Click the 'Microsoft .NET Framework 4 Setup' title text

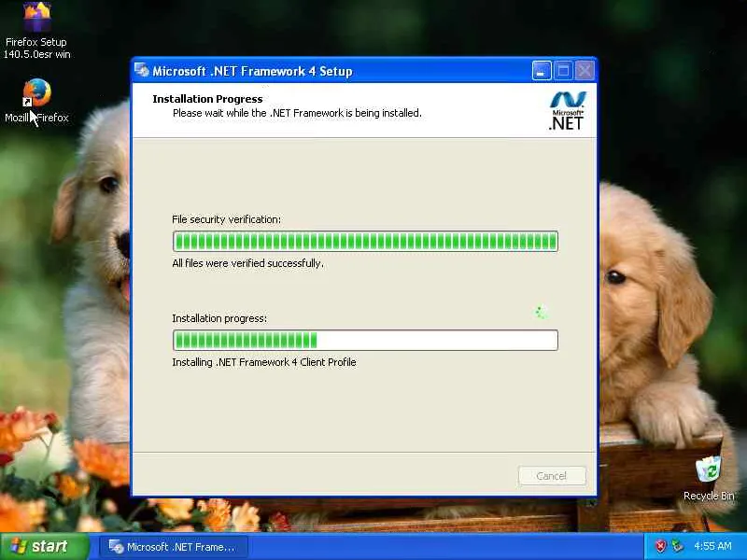tap(252, 72)
